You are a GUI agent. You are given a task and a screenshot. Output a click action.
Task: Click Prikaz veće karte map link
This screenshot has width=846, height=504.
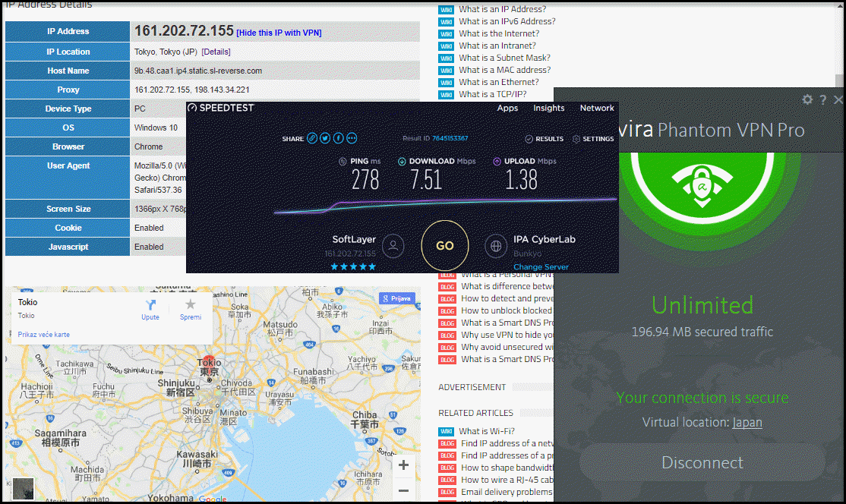[x=44, y=335]
